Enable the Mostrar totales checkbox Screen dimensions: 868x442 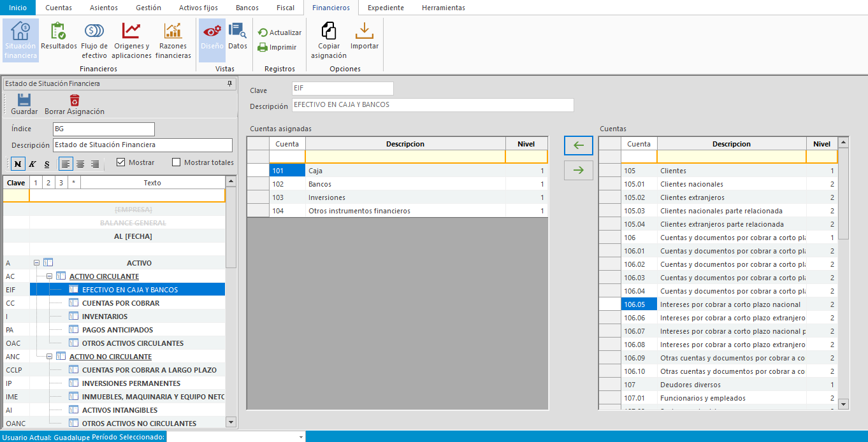pyautogui.click(x=177, y=162)
